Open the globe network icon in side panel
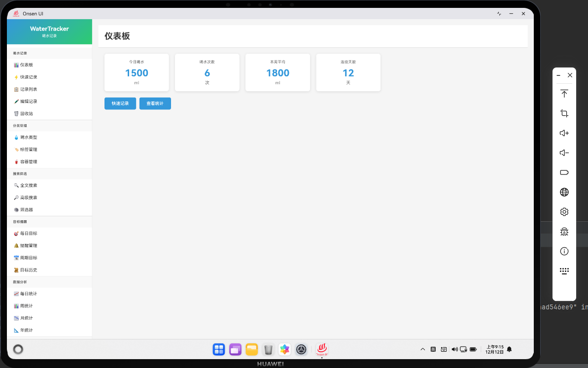Image resolution: width=588 pixels, height=368 pixels. coord(564,192)
